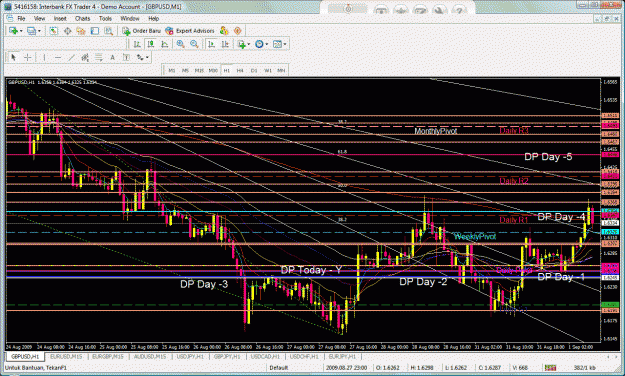Select the M30 timeframe
Viewport: 625px width, 376px height.
(x=213, y=71)
